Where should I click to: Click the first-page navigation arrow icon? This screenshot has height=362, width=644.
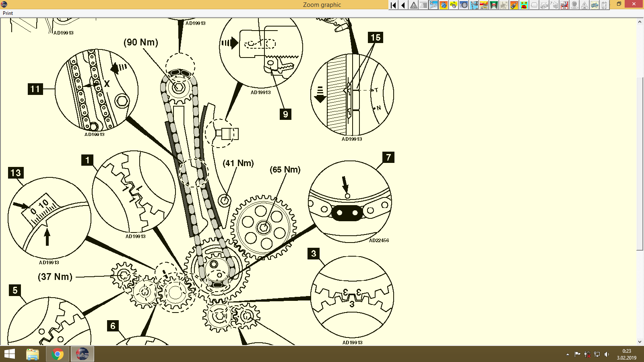pos(393,5)
